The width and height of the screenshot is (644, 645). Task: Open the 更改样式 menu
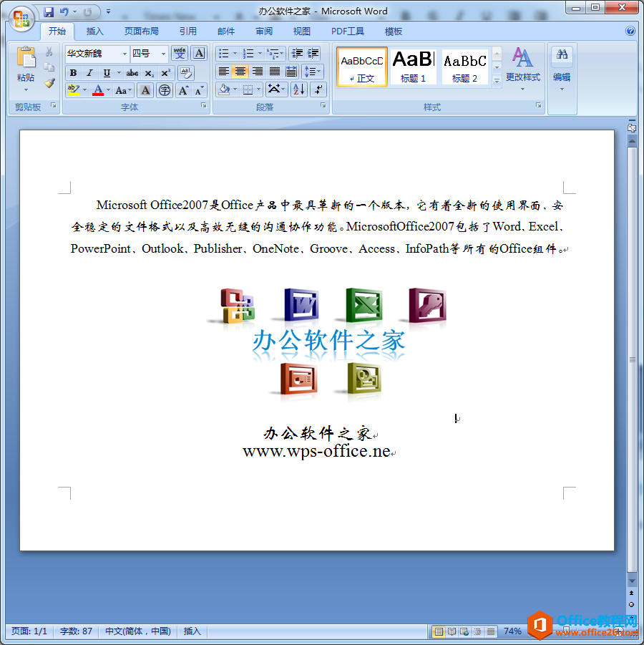point(522,69)
